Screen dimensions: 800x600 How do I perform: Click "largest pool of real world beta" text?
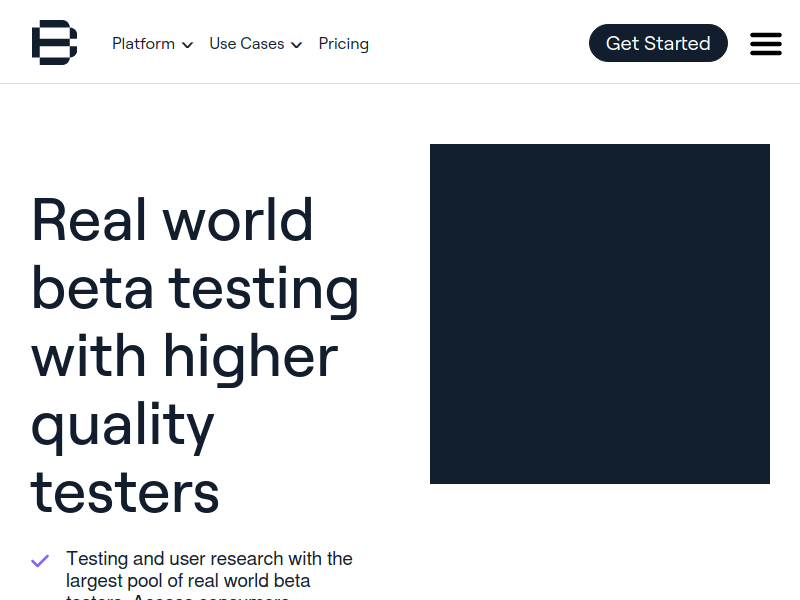(188, 581)
